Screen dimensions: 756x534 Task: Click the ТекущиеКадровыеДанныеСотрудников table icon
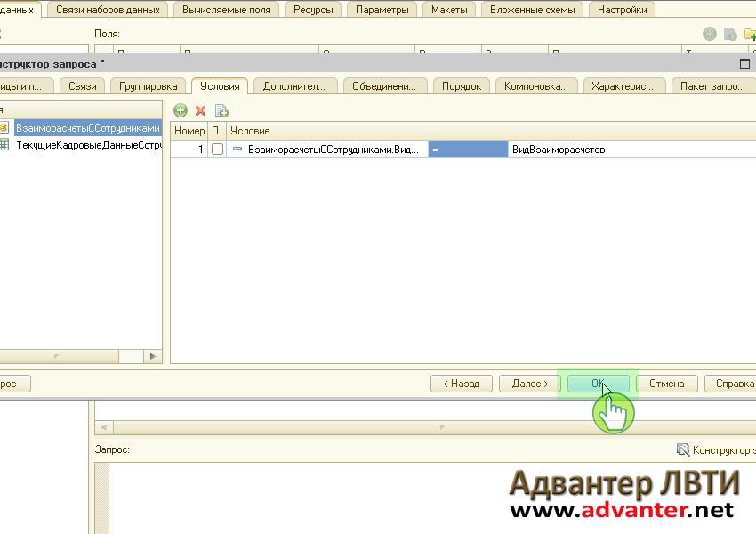4,145
